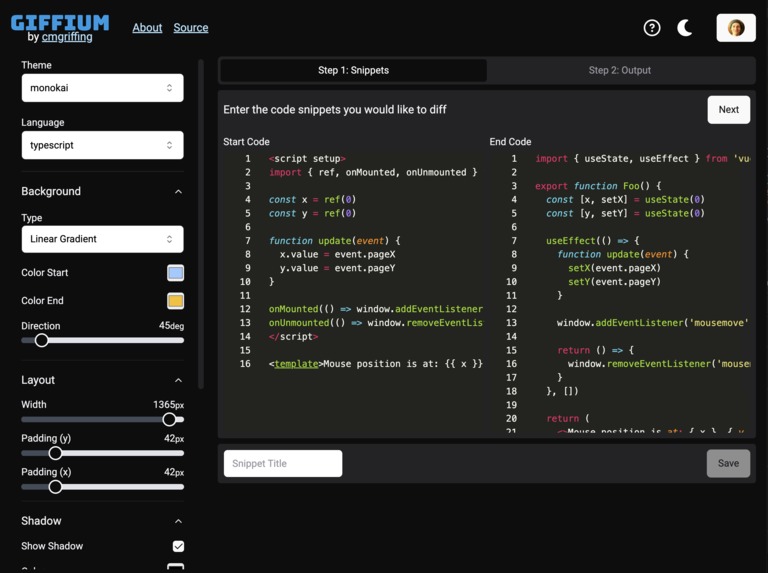
Task: Open the help question mark icon
Action: pos(651,28)
